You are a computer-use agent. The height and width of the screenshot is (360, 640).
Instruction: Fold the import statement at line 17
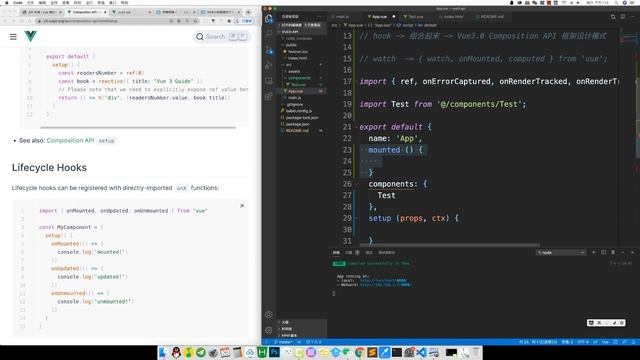[356, 81]
